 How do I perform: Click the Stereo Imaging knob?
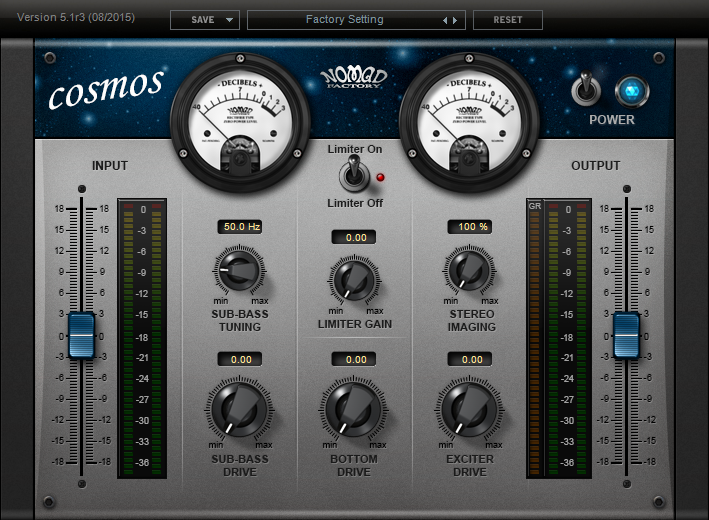point(469,271)
